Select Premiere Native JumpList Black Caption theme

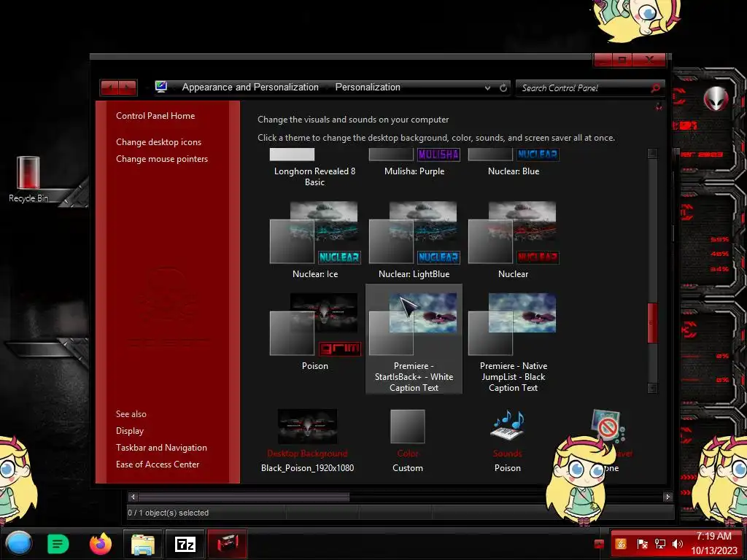tap(513, 342)
